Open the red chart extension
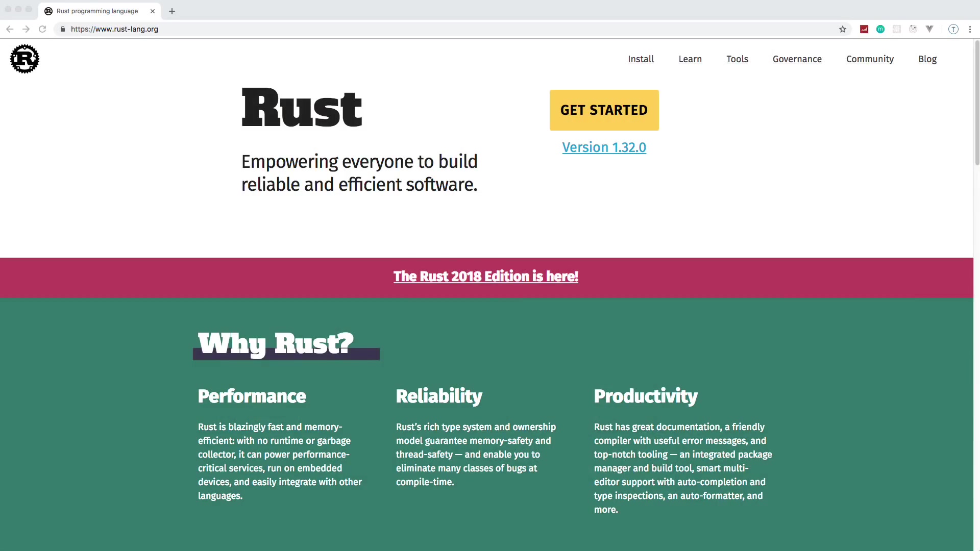This screenshot has height=551, width=980. point(864,29)
